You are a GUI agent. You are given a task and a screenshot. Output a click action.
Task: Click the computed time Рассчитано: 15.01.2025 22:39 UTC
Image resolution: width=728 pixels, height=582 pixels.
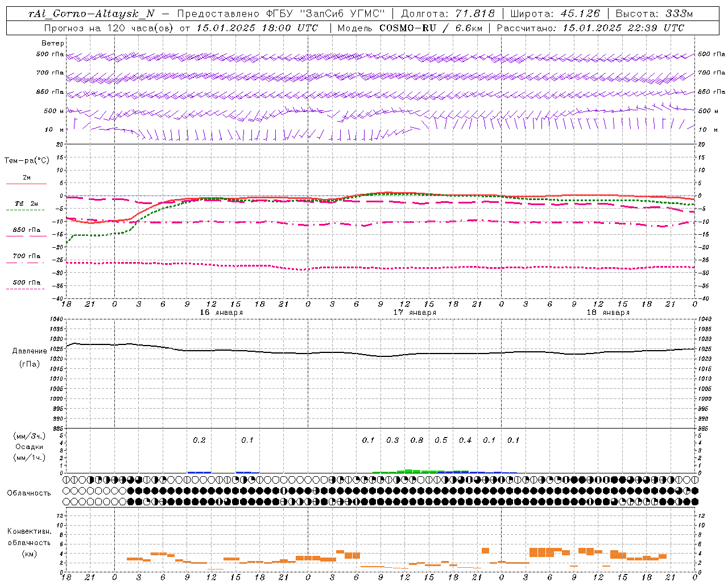pos(590,28)
